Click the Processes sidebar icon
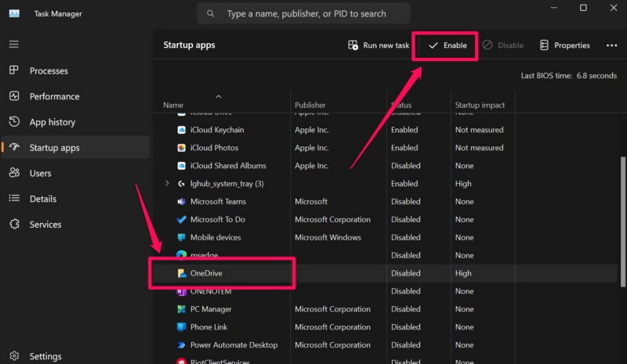This screenshot has width=627, height=364. tap(14, 70)
